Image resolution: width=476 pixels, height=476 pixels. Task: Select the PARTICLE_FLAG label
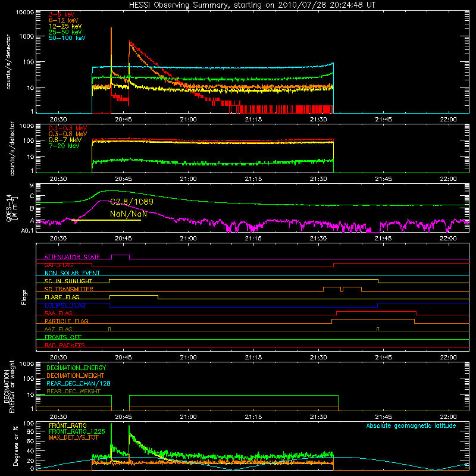(x=67, y=321)
